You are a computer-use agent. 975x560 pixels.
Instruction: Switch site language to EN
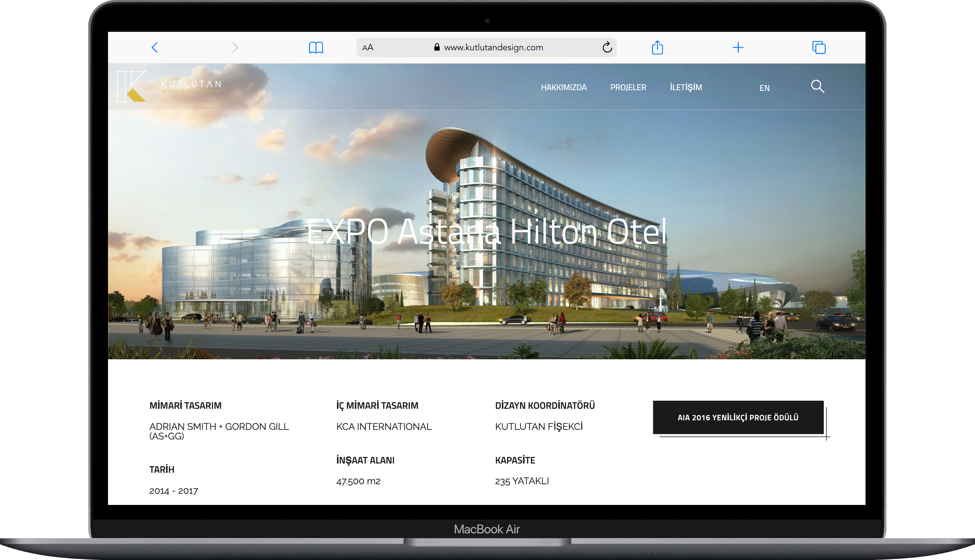764,88
